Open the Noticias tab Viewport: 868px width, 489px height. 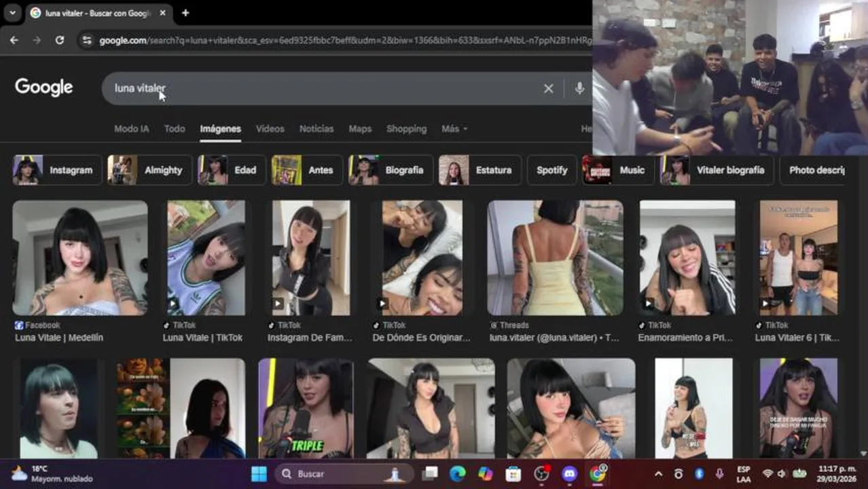click(x=317, y=128)
